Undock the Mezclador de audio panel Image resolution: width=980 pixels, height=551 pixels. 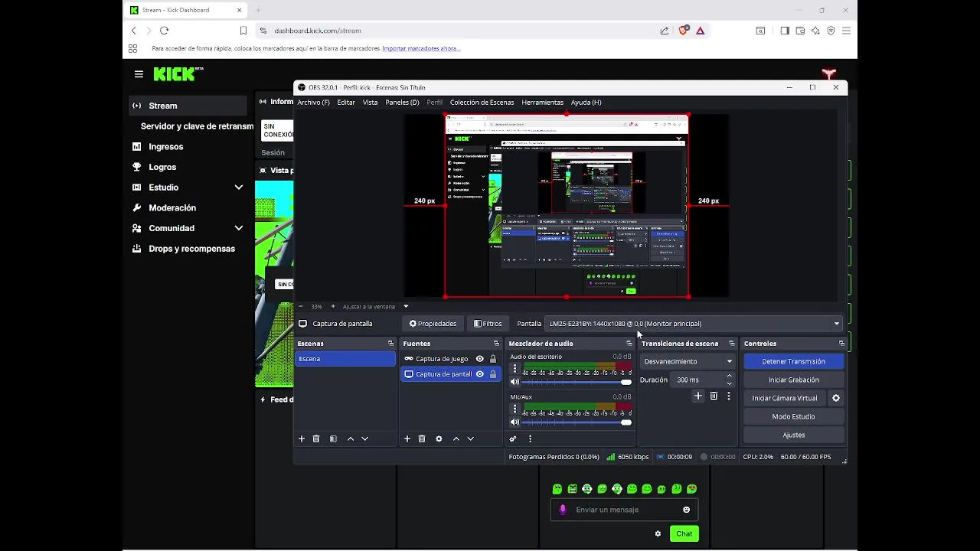(x=629, y=344)
